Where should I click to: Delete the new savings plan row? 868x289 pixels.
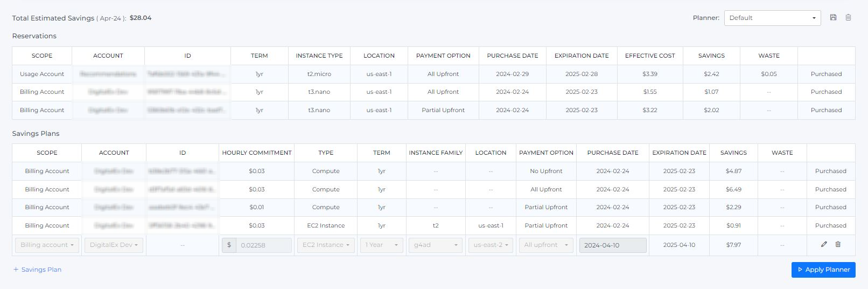point(838,244)
